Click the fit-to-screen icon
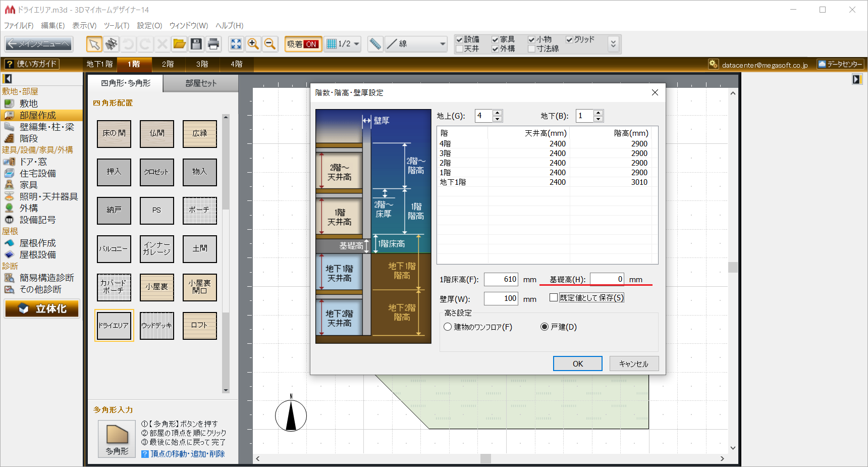The height and width of the screenshot is (467, 868). point(236,44)
